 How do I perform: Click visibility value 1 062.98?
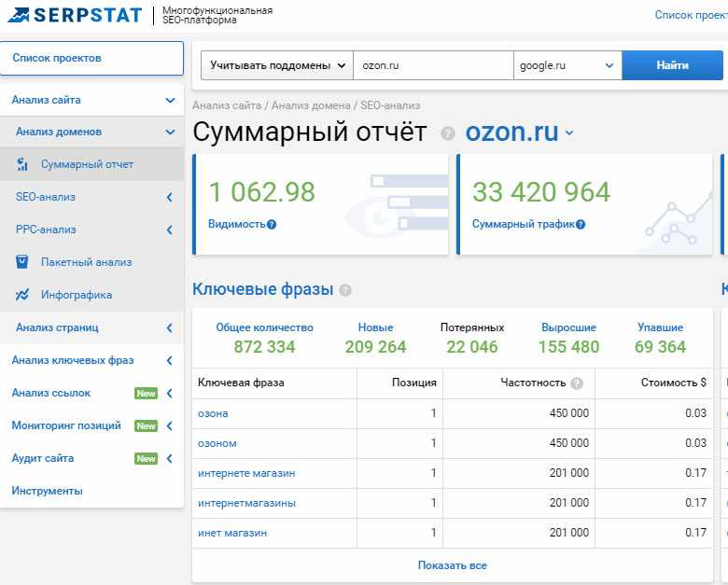tap(262, 192)
